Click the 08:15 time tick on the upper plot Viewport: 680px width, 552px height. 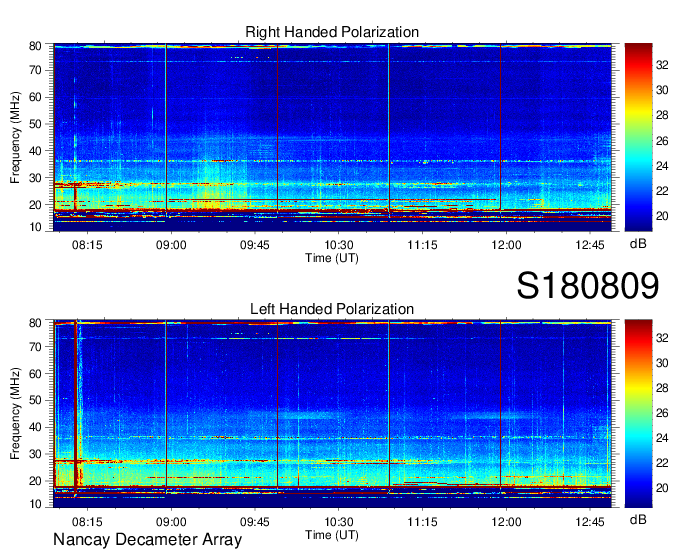click(x=87, y=245)
